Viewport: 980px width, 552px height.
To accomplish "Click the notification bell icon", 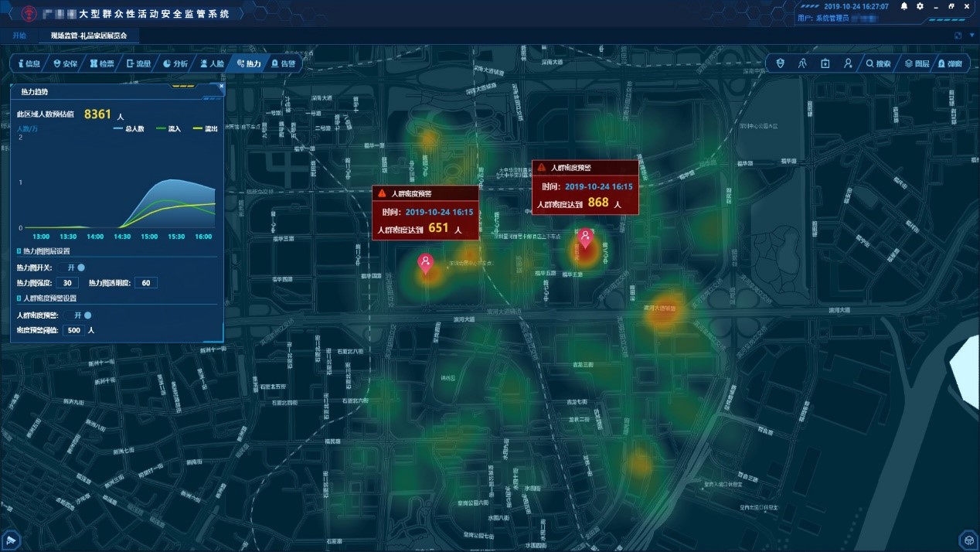I will click(x=904, y=6).
